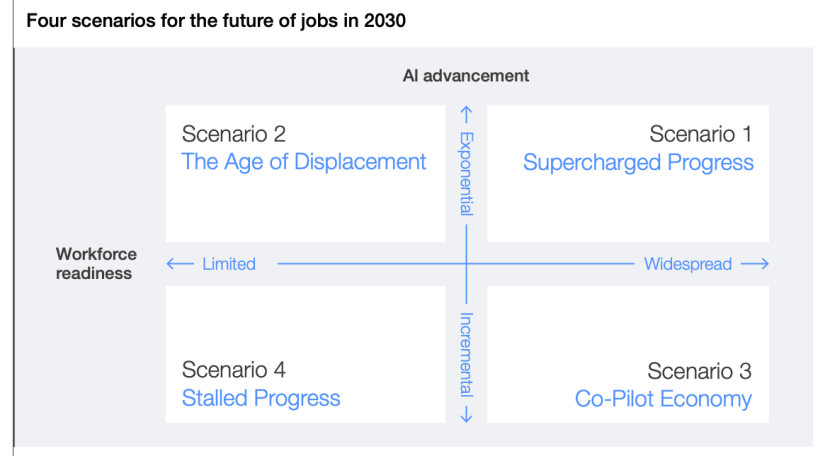Select the Scenario 1 heading

[700, 134]
